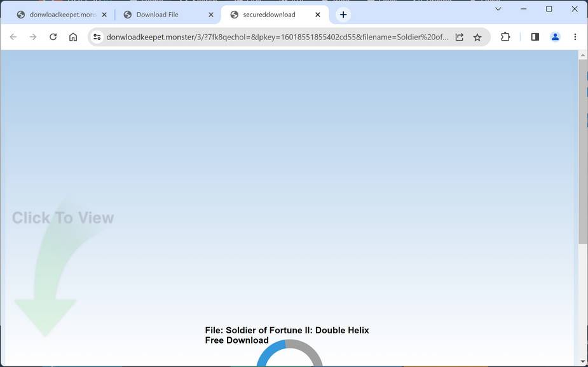Close the Download File tab

(211, 15)
